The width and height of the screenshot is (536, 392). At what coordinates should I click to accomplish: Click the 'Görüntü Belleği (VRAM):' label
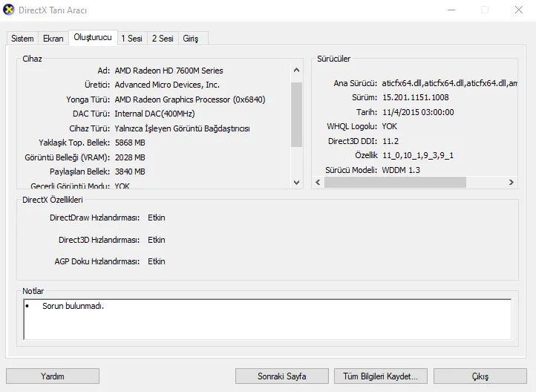click(x=68, y=157)
